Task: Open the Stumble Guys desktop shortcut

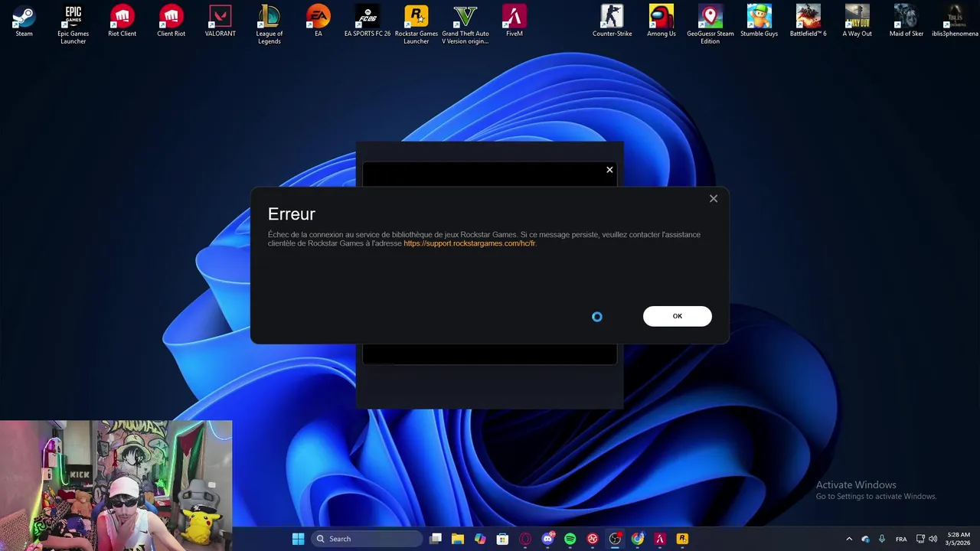Action: click(x=759, y=21)
